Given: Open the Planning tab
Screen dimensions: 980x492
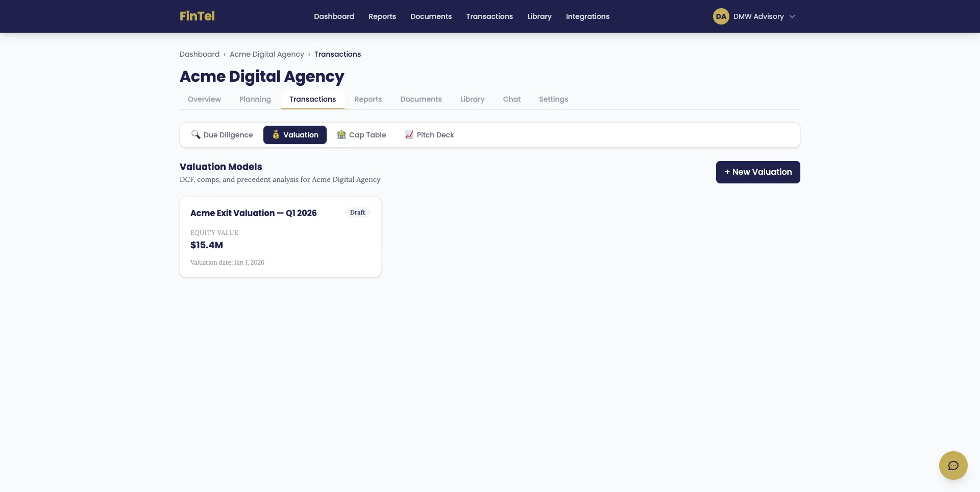Looking at the screenshot, I should tap(255, 99).
